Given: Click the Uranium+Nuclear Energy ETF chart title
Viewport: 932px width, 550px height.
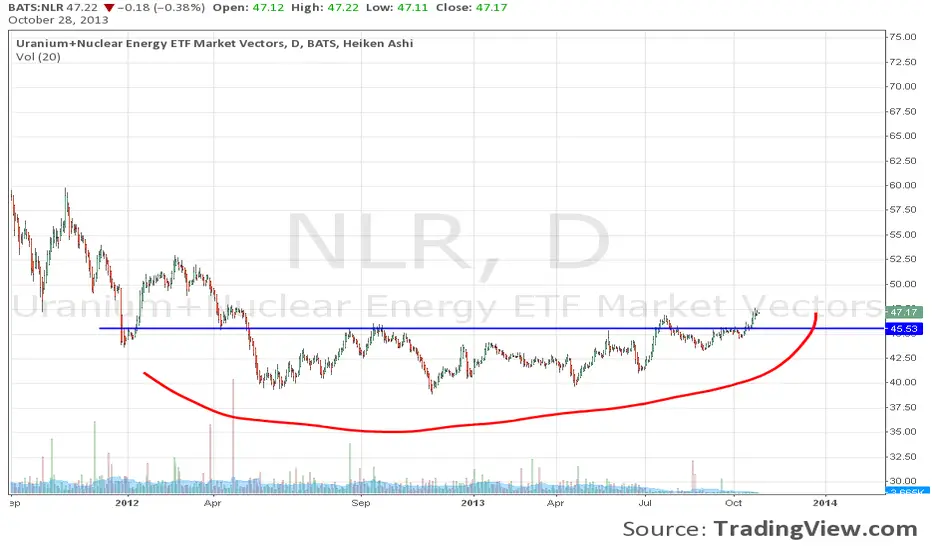Looking at the screenshot, I should click(215, 43).
